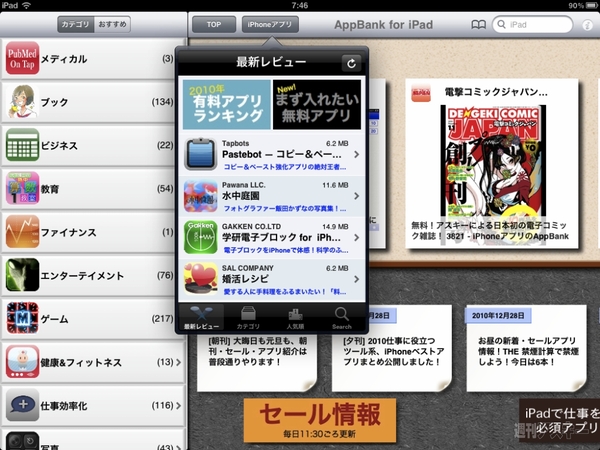Tap the GAKKEN CO.LTD developer name

pos(251,227)
